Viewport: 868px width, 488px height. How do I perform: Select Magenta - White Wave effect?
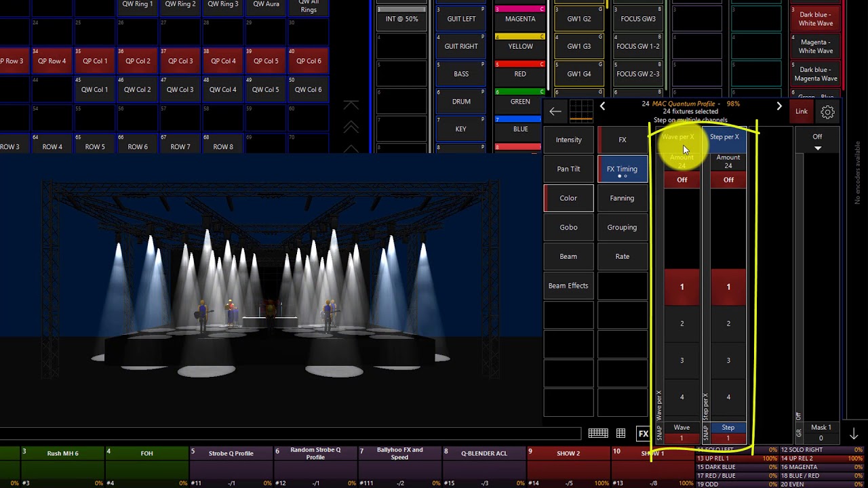[x=816, y=46]
